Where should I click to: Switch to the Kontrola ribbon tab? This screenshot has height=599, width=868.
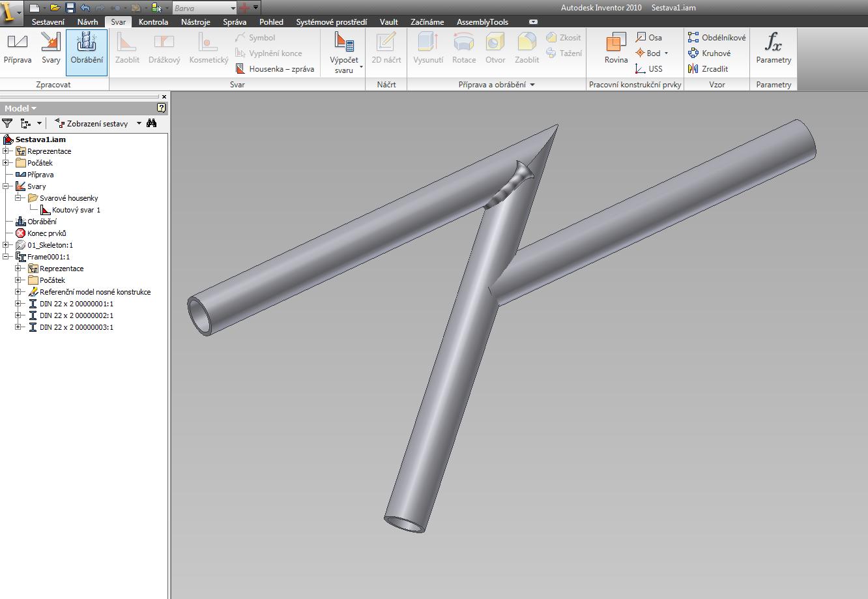tap(153, 22)
